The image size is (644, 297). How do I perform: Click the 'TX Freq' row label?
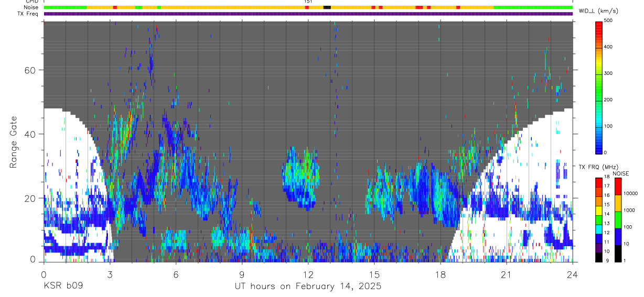point(28,14)
